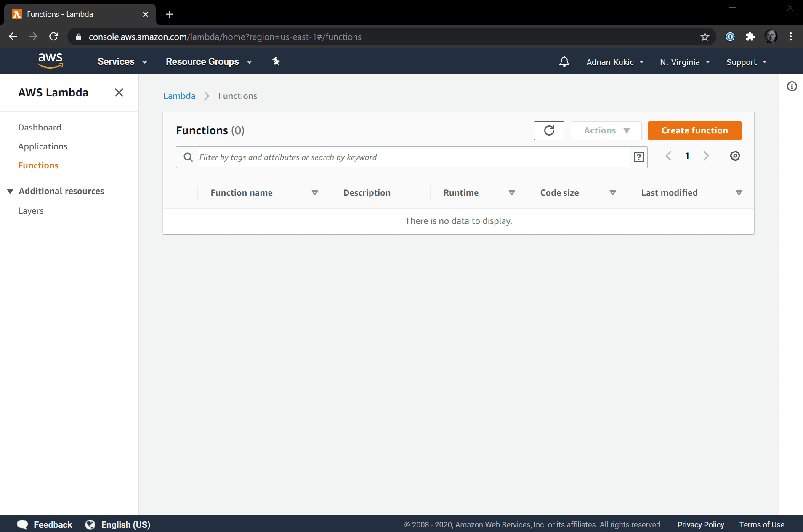Click the refresh functions list button
The height and width of the screenshot is (532, 803).
[549, 130]
